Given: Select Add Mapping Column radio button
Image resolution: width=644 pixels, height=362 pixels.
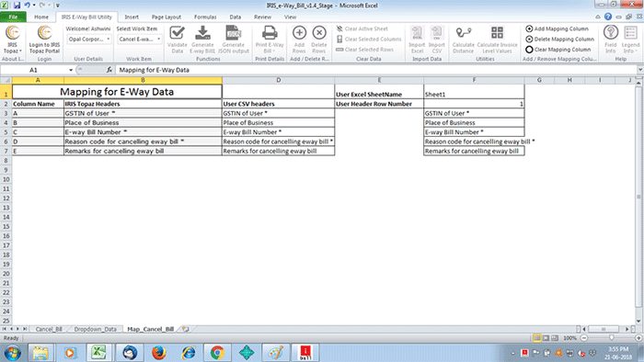Looking at the screenshot, I should (x=529, y=28).
